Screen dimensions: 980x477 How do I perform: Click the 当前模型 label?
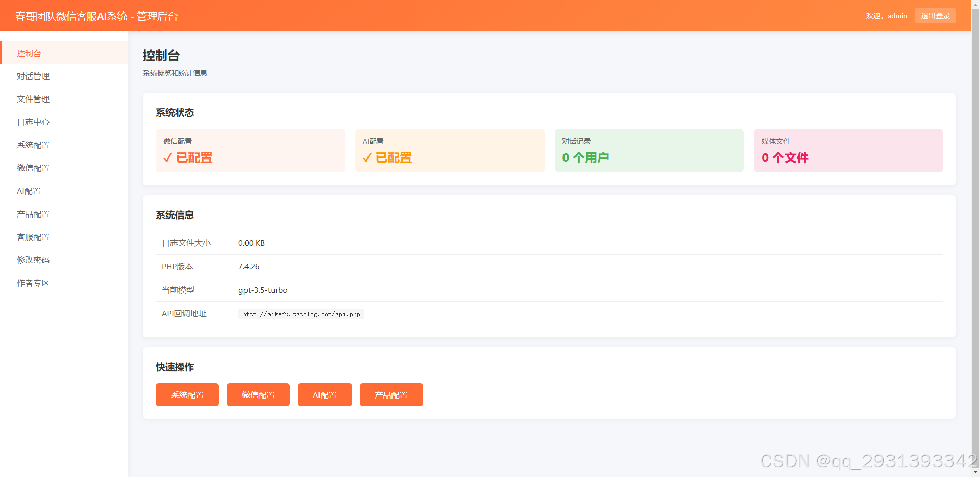pos(178,290)
